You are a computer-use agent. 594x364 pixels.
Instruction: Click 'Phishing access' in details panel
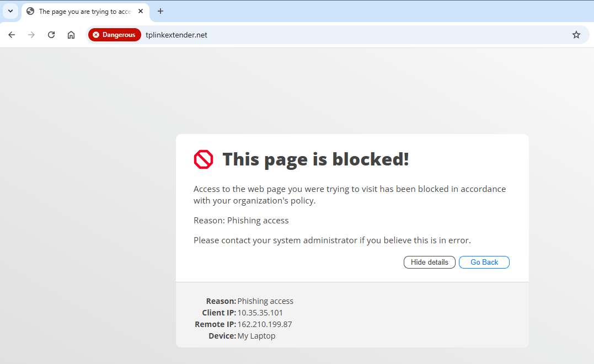(265, 301)
